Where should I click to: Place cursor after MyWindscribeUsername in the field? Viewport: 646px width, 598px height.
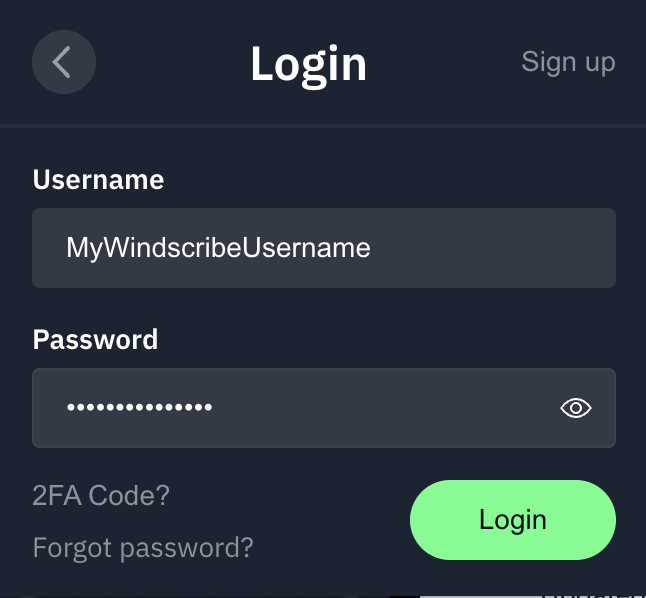click(x=374, y=248)
